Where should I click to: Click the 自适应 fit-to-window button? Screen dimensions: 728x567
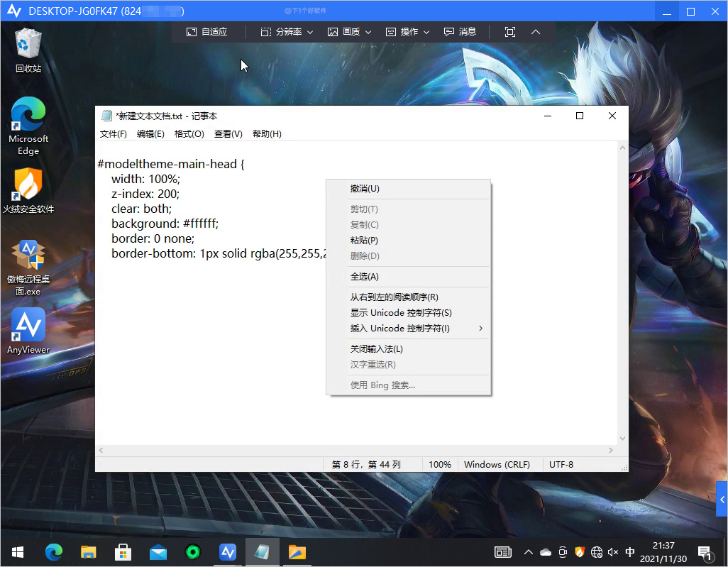point(206,32)
